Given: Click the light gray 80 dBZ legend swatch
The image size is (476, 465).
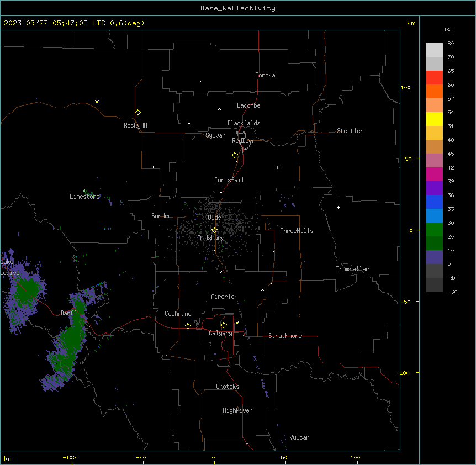Looking at the screenshot, I should (434, 50).
